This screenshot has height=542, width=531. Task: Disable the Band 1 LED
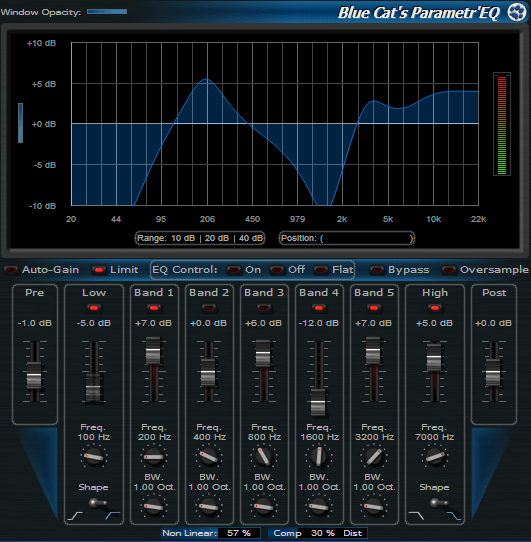click(154, 307)
